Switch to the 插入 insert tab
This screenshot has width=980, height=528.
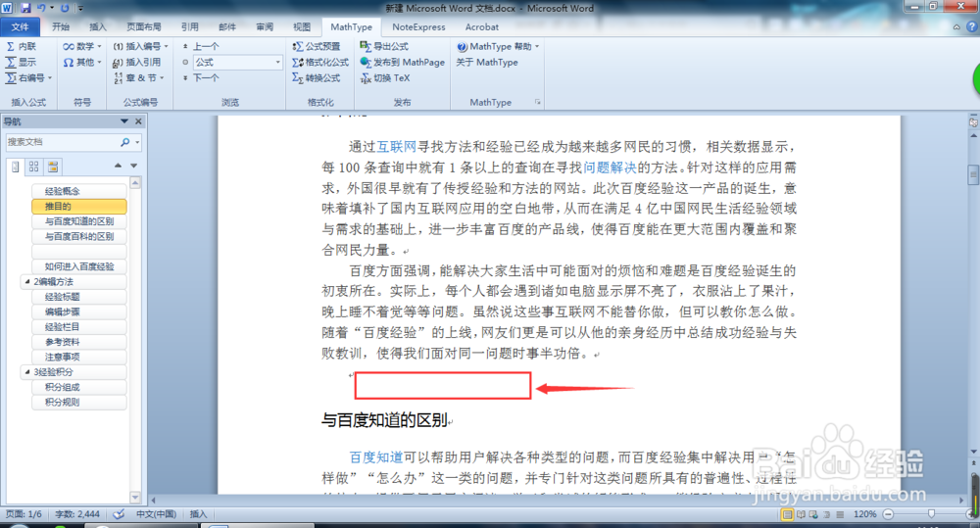(98, 26)
